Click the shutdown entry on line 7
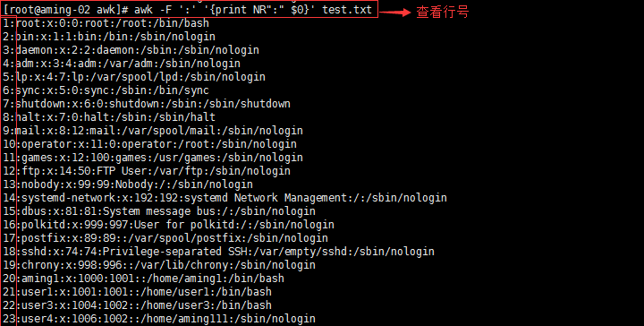 (147, 104)
